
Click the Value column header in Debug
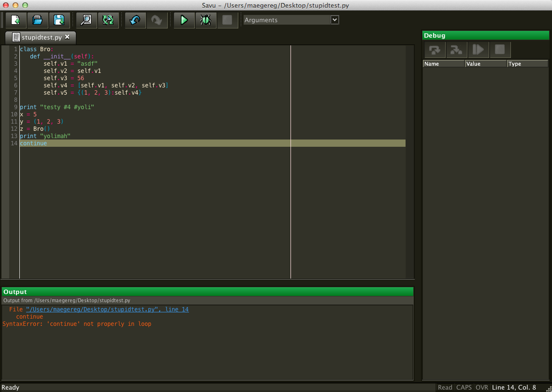[x=485, y=64]
